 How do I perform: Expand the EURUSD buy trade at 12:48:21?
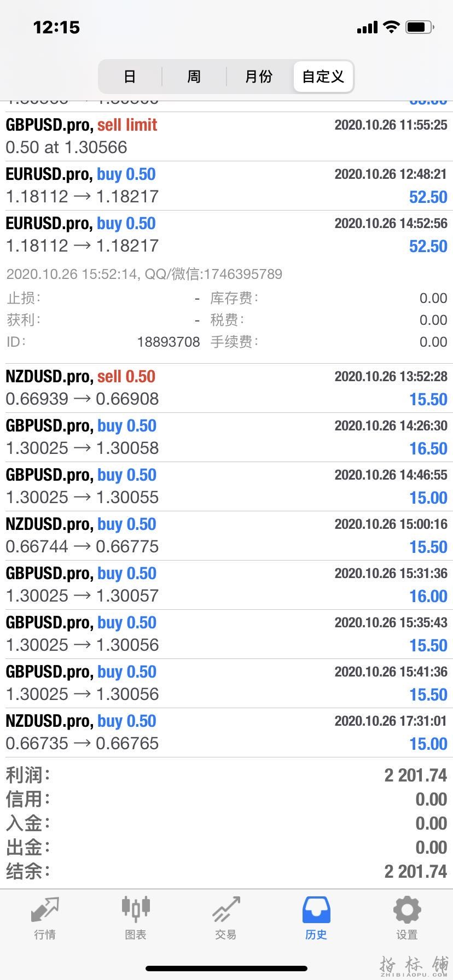click(x=226, y=185)
